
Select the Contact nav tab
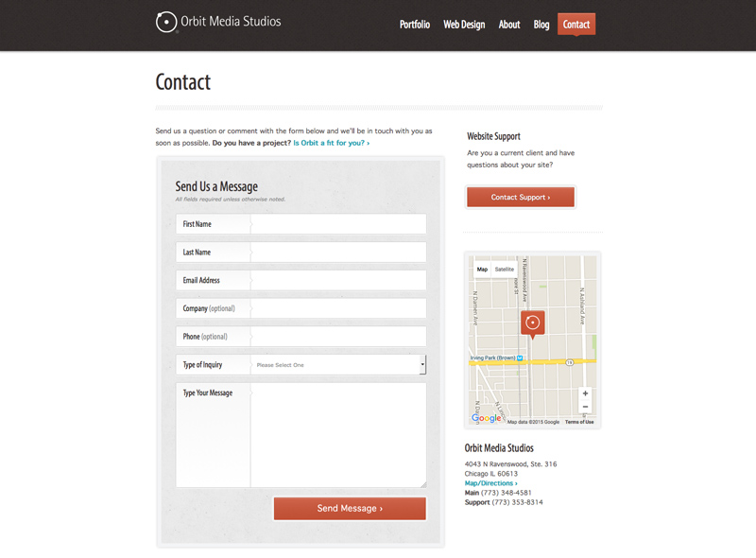[576, 25]
